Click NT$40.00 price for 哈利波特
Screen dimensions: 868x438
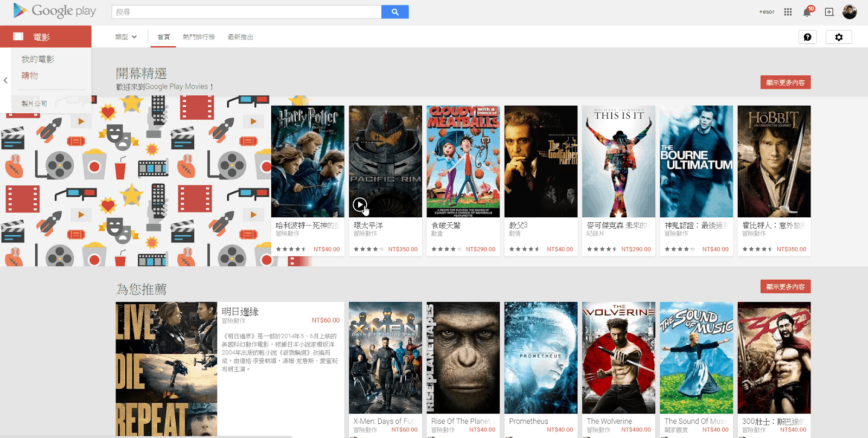[327, 249]
